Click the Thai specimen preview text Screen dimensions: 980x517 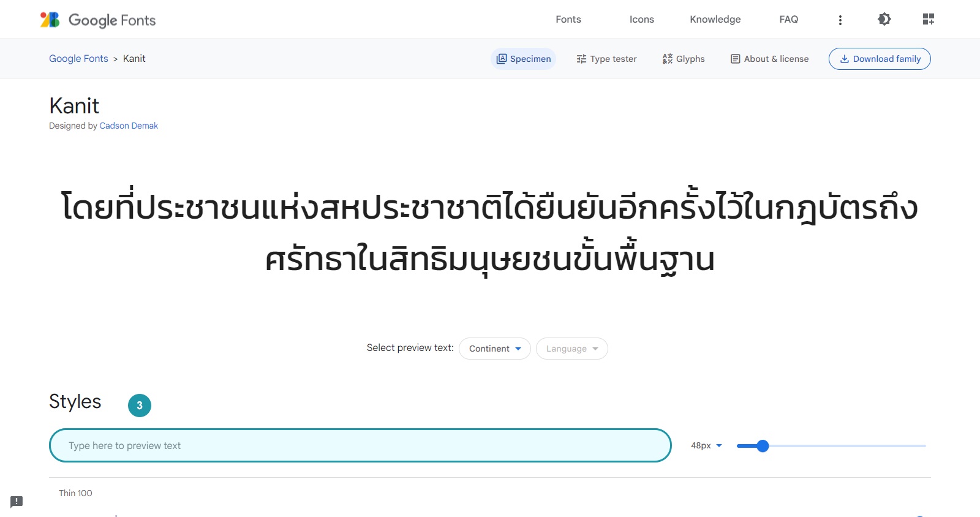(x=490, y=233)
